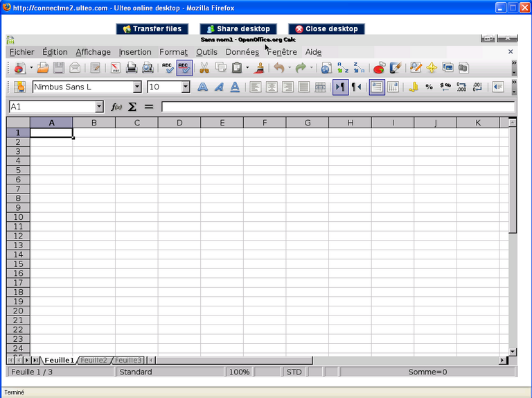Click the Function equals sign button

(x=149, y=107)
